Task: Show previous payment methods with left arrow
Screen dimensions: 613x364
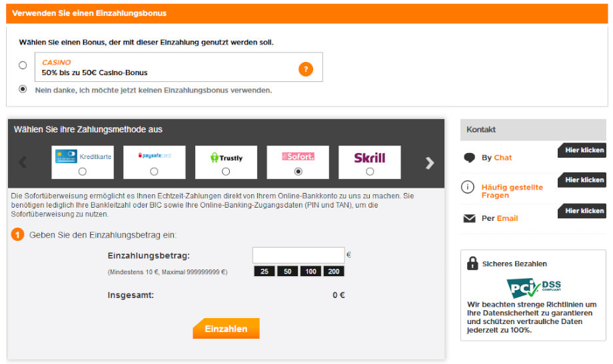Action: (23, 162)
